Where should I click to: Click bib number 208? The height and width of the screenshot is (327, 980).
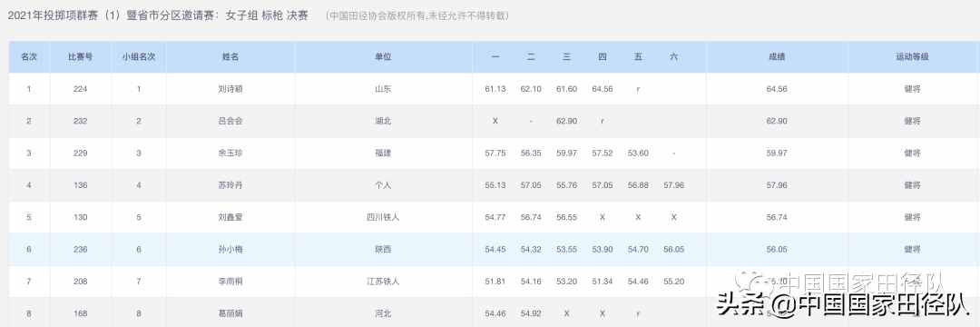(80, 282)
